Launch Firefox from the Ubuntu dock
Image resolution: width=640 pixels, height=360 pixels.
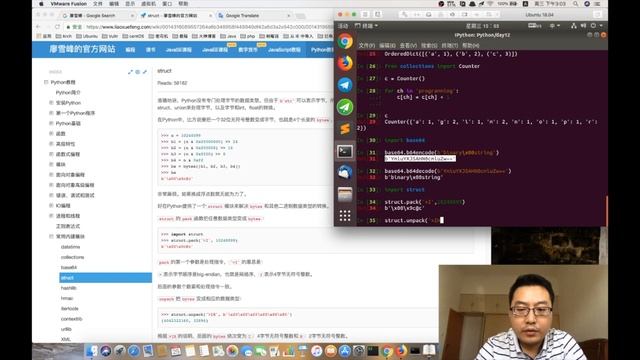345,63
